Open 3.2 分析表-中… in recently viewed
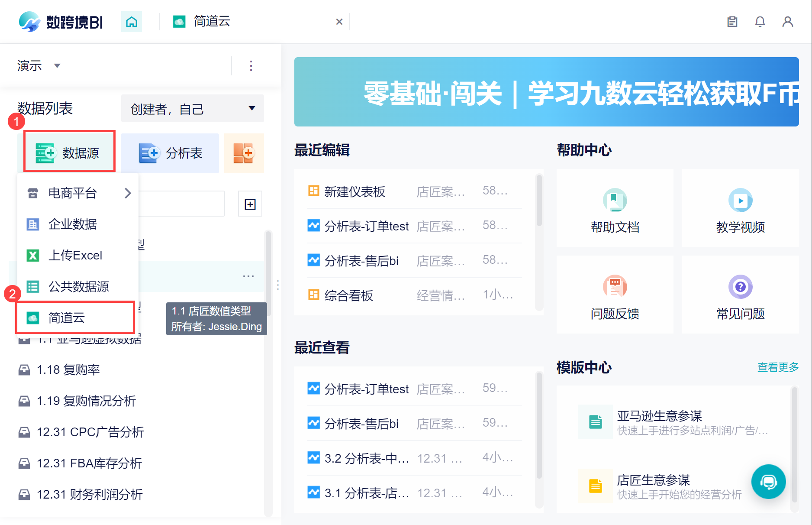Image resolution: width=812 pixels, height=525 pixels. [414, 458]
